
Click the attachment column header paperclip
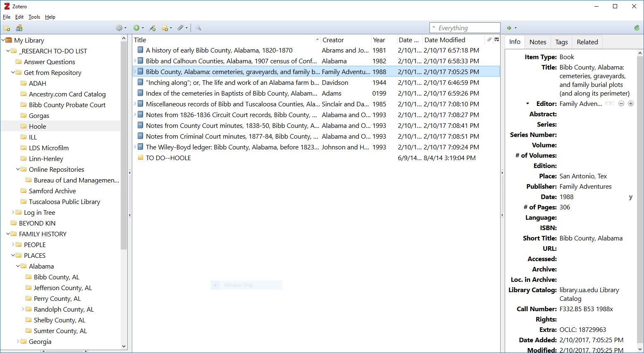coord(489,40)
